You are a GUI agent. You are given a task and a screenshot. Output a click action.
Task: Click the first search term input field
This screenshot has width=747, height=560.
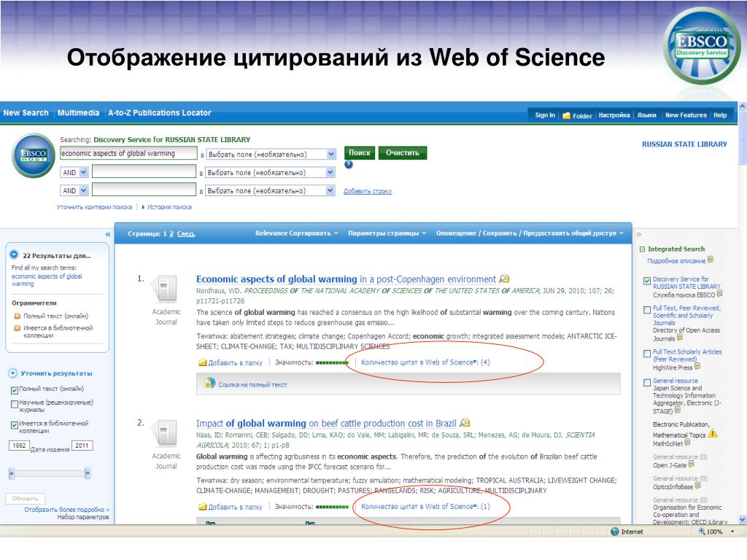pos(128,153)
